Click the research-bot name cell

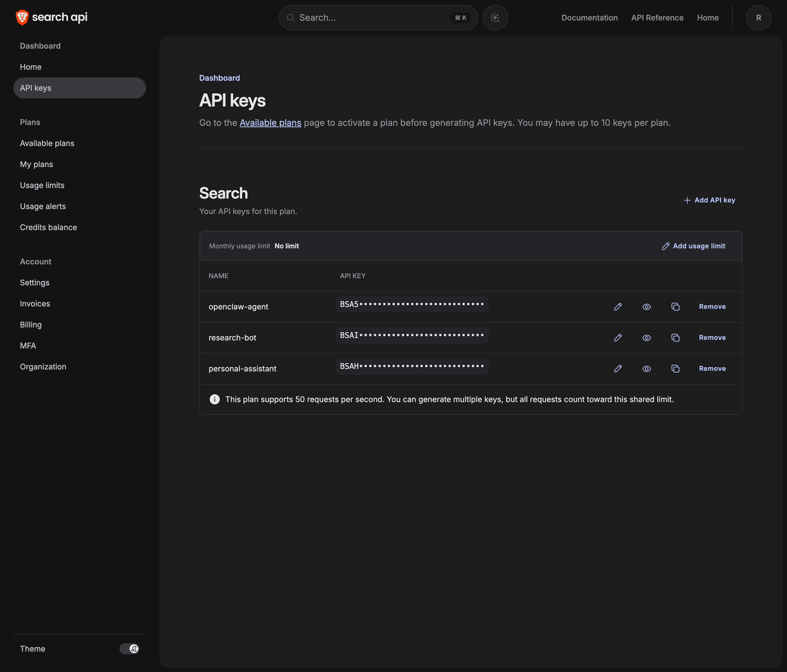tap(232, 338)
